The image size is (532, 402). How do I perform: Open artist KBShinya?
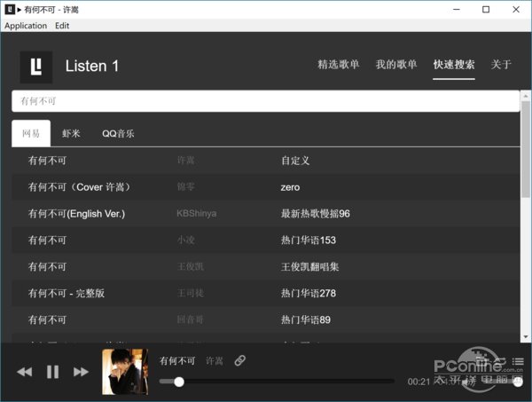pos(197,214)
